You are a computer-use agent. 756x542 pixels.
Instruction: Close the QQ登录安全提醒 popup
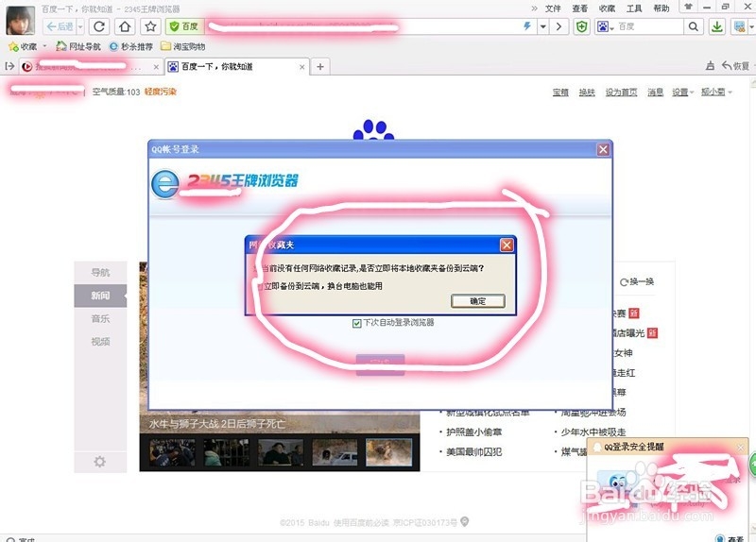[x=741, y=448]
